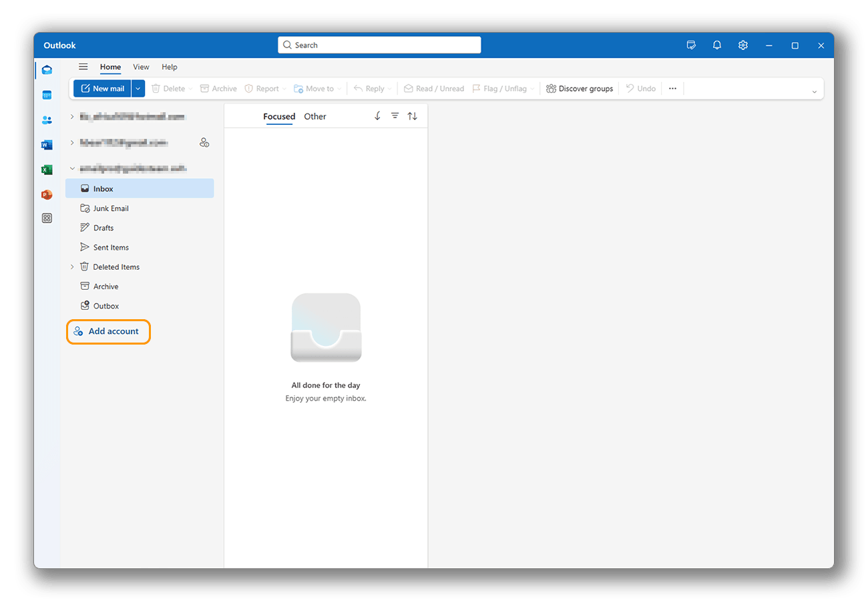The width and height of the screenshot is (868, 601).
Task: Click Add account in the folder pane
Action: click(x=108, y=331)
